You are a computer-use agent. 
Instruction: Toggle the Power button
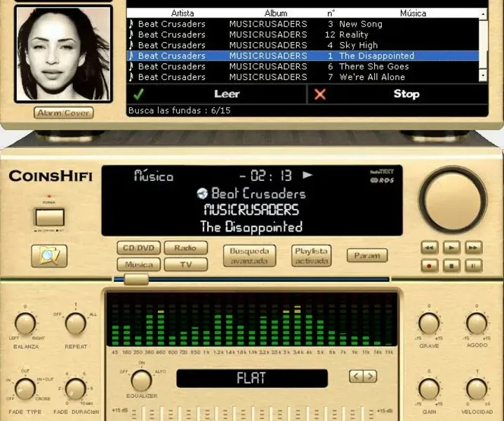pos(50,218)
